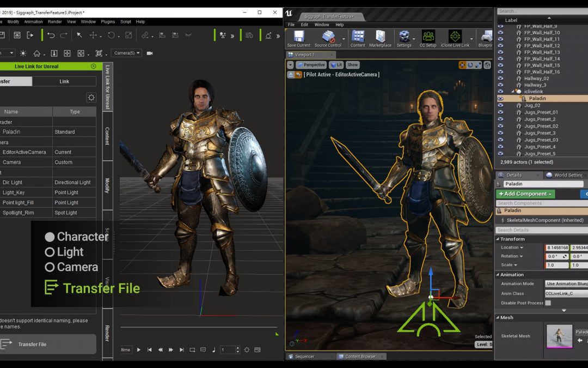Click the Undo arrow in iClone toolbar

[x=51, y=35]
